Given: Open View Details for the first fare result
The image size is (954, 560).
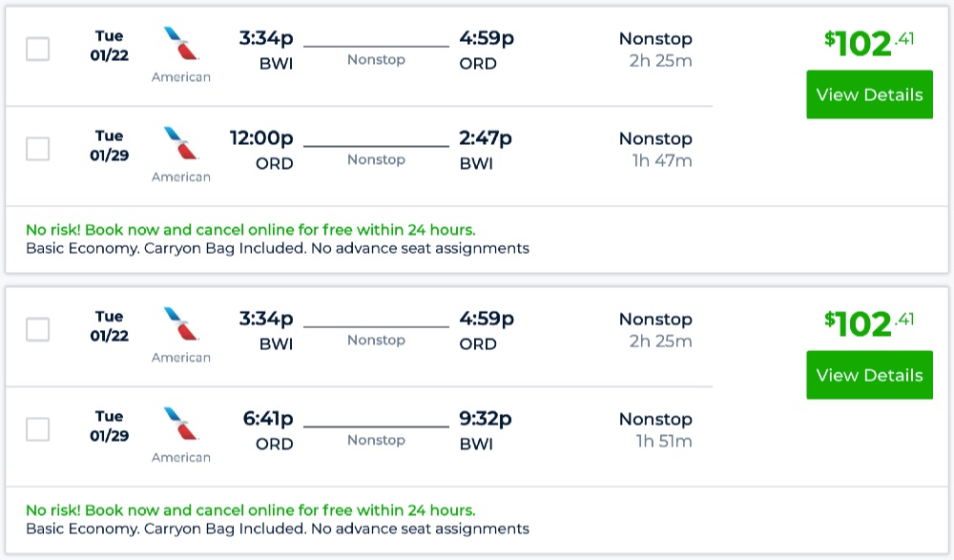Looking at the screenshot, I should pyautogui.click(x=869, y=94).
